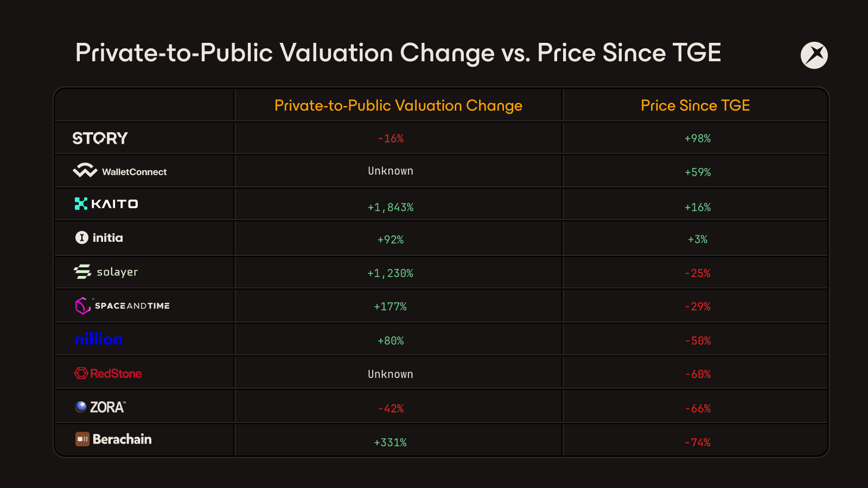Click the ZORA blue orb icon
The image size is (868, 488).
click(81, 407)
